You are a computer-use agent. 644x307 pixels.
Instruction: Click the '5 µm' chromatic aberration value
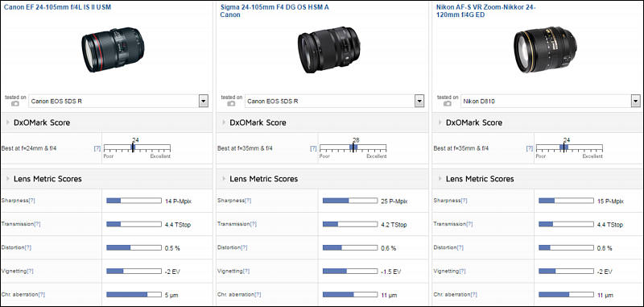click(171, 295)
